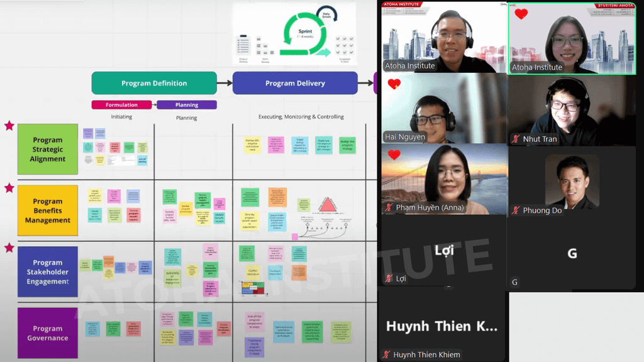
Task: Select the first Atoha Institute video with male presenter
Action: 445,37
